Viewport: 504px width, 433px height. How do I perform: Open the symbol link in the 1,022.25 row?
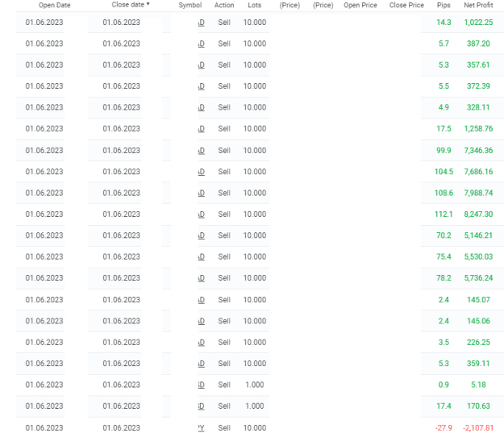(202, 23)
